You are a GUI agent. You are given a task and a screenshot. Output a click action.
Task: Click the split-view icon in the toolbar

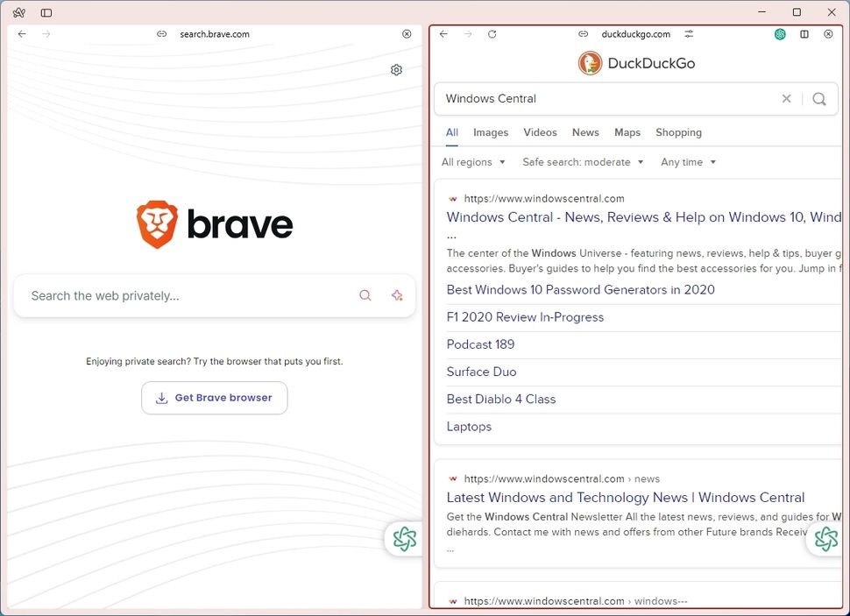coord(804,33)
